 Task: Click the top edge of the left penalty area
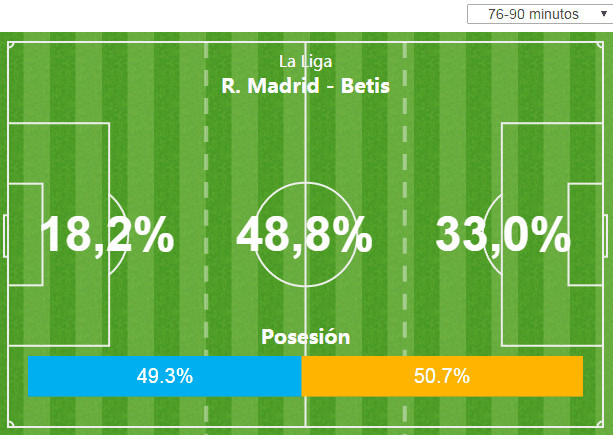pos(60,124)
